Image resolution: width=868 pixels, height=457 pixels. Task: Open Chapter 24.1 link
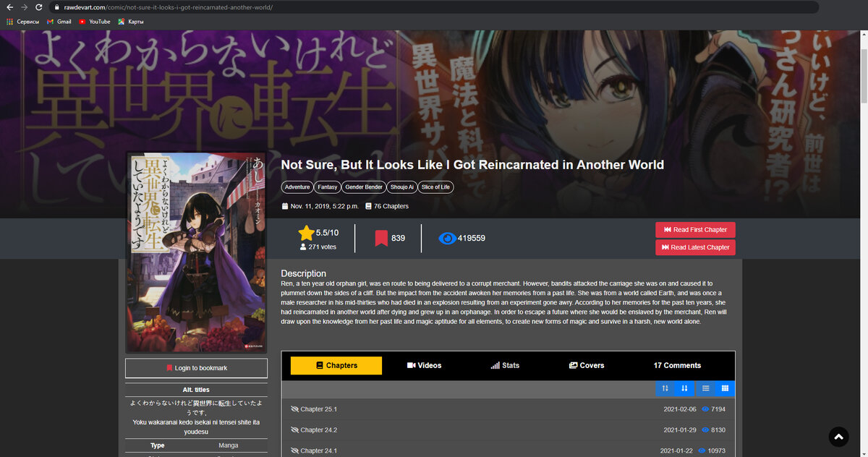(319, 450)
